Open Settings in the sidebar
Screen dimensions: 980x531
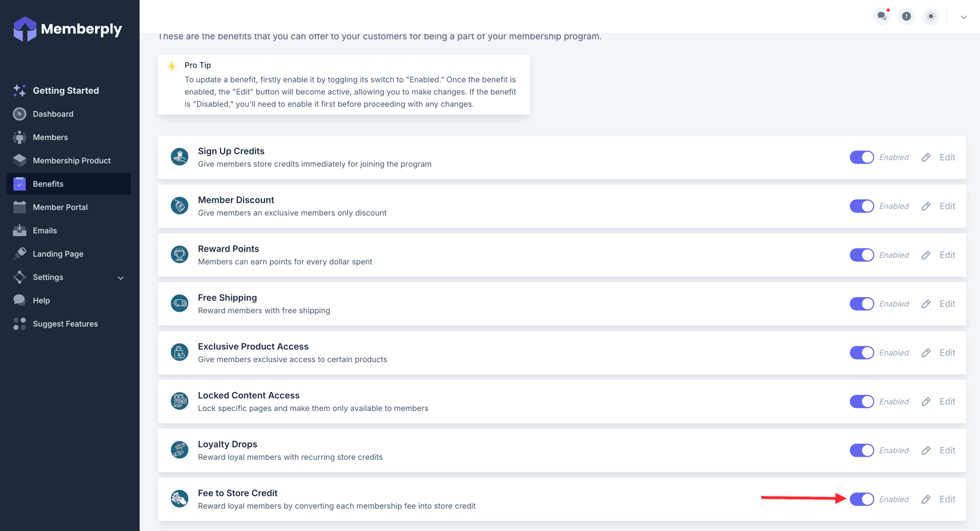click(48, 277)
